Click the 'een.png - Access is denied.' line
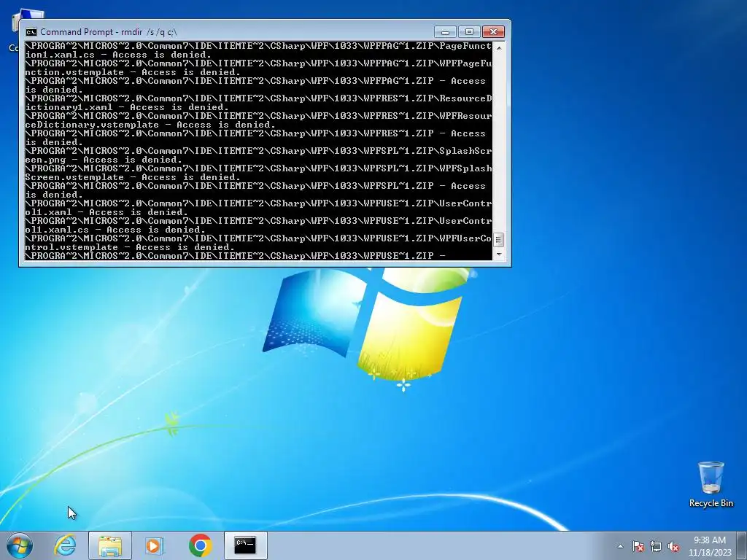747x560 pixels. tap(104, 160)
